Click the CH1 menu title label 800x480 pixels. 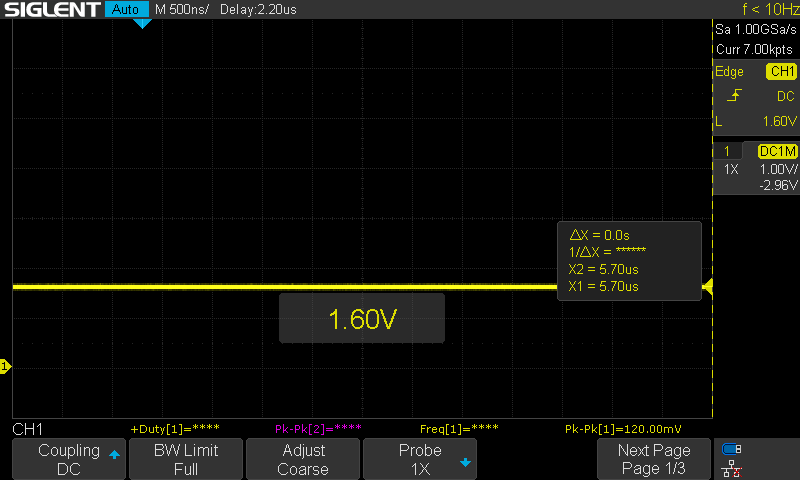pos(27,429)
